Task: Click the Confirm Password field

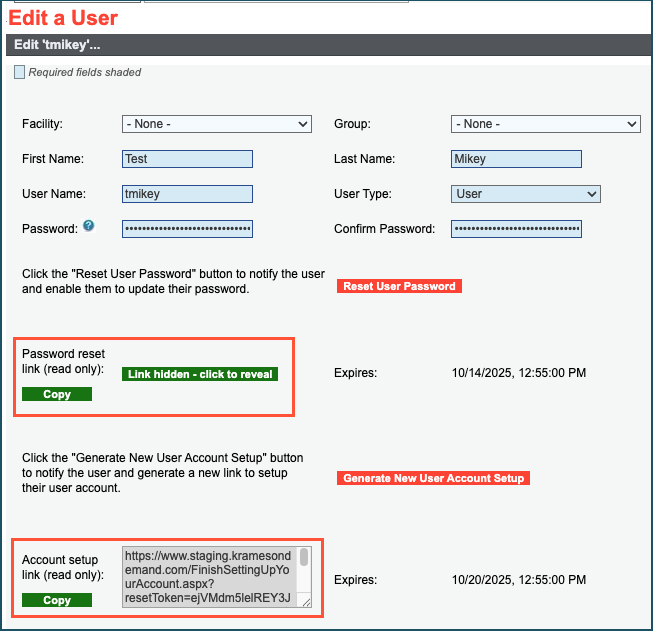Action: (x=516, y=229)
